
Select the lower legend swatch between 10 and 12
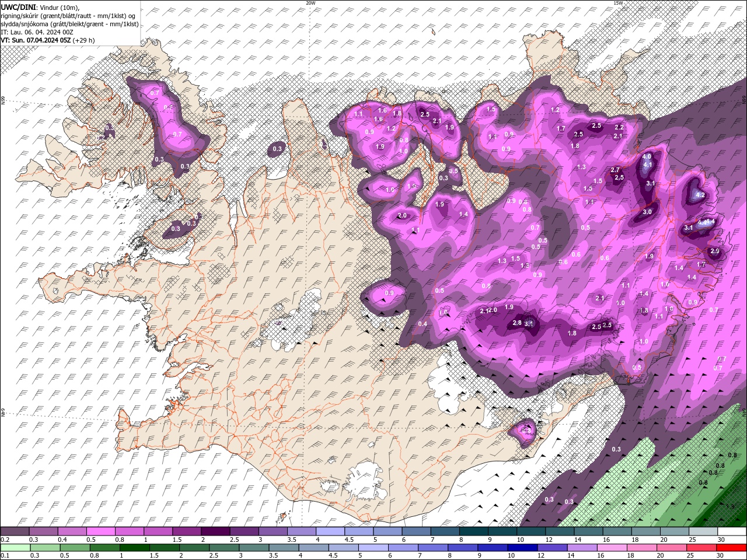pos(522,548)
